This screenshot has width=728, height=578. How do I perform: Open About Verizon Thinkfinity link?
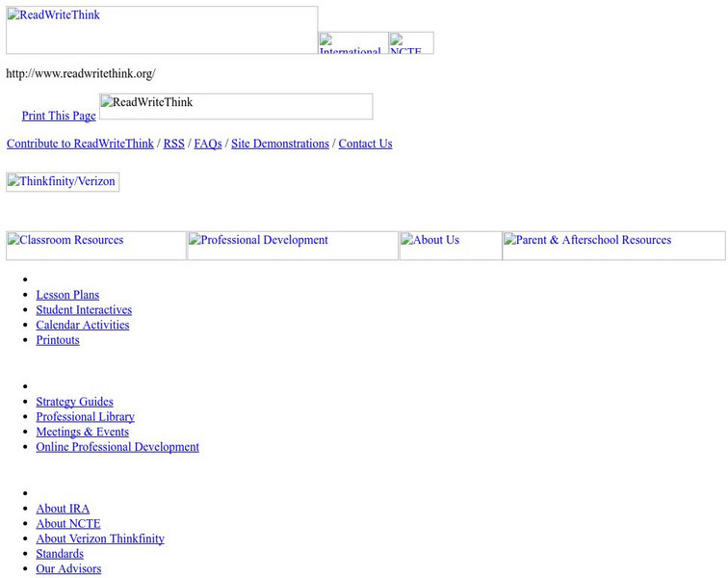coord(100,539)
